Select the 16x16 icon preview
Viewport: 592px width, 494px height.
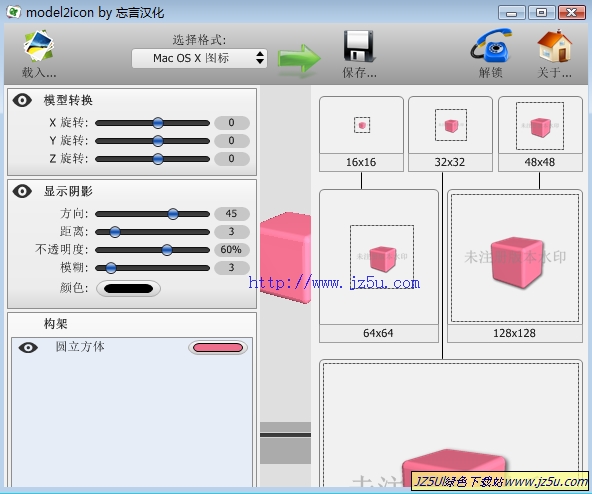tap(361, 125)
